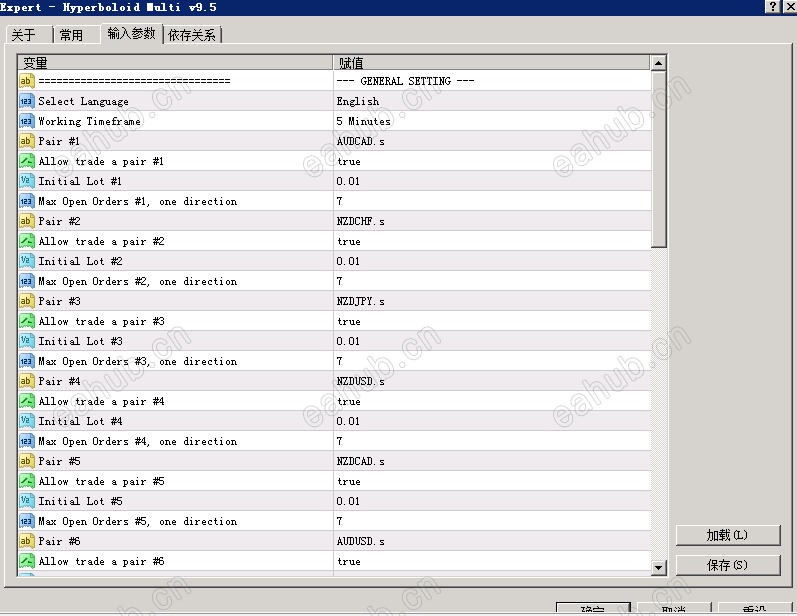Select the true value for pair #3
Screen dimensions: 797x616
(x=492, y=321)
